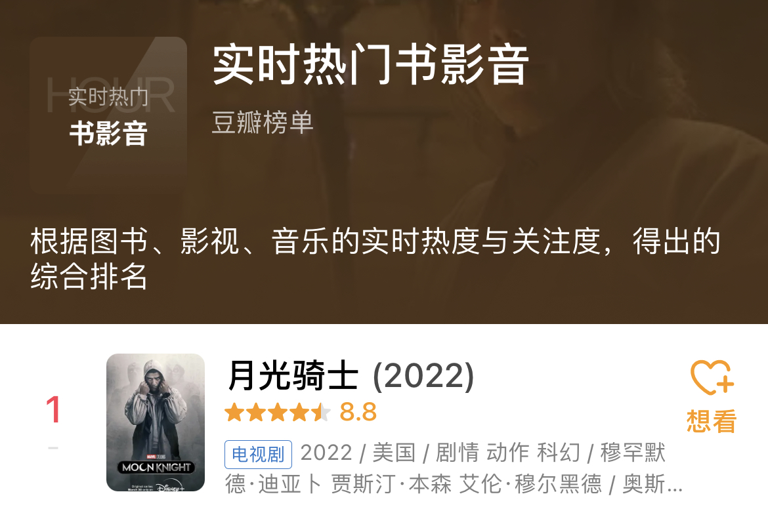Image resolution: width=768 pixels, height=532 pixels.
Task: Click the MOON KNIGHT logo on the poster
Action: pyautogui.click(x=156, y=467)
